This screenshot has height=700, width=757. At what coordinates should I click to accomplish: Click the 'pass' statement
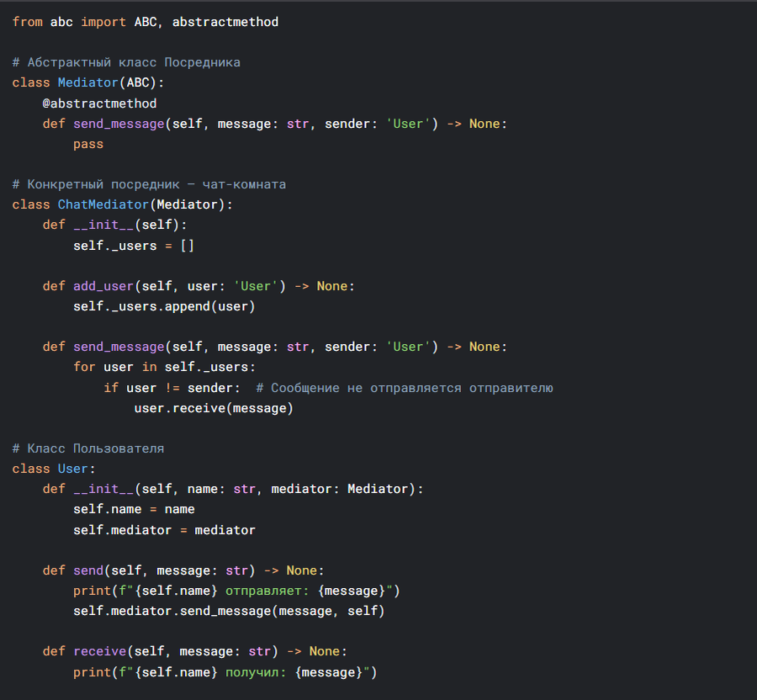click(88, 144)
